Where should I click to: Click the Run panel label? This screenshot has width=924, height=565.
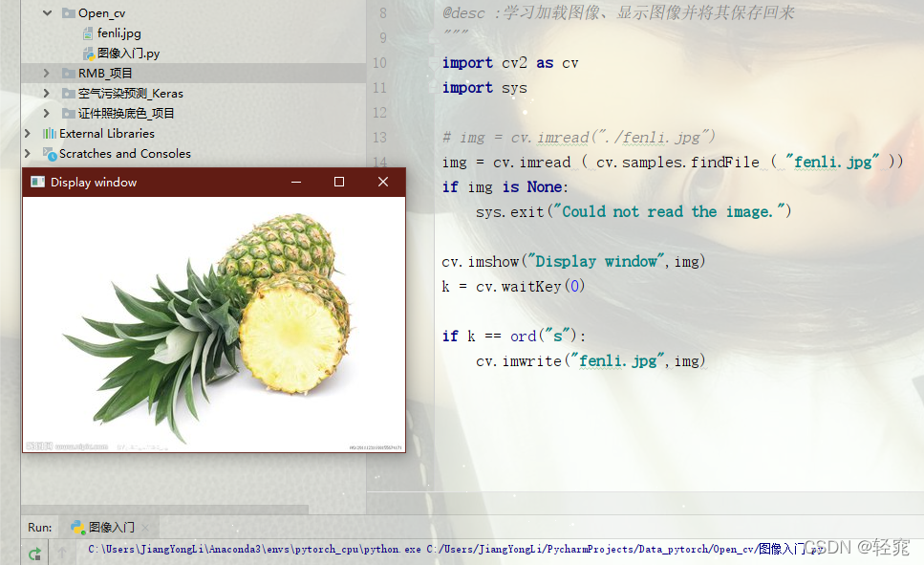[x=39, y=528]
